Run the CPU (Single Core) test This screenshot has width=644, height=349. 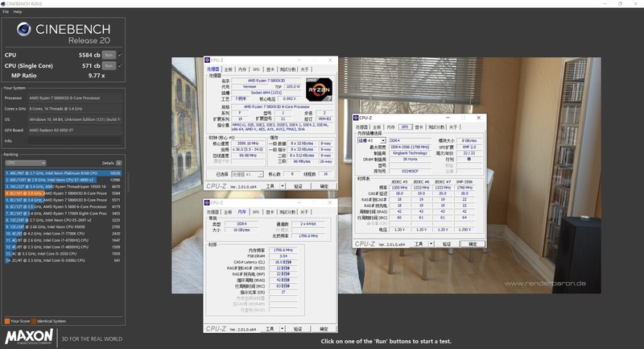pyautogui.click(x=109, y=66)
